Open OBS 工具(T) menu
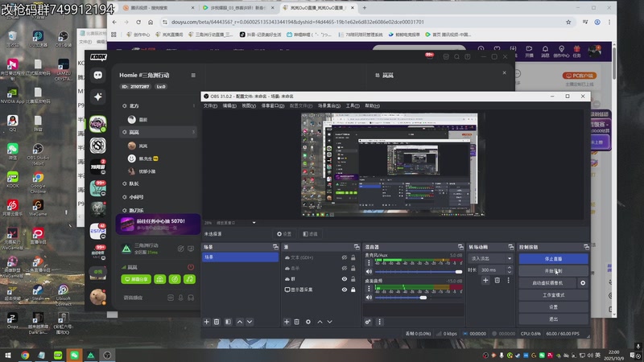 353,106
